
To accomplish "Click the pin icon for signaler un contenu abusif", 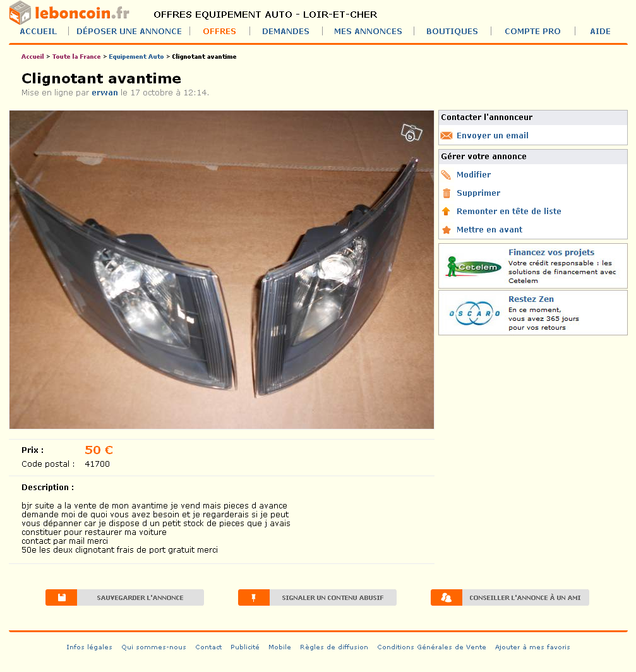I will [x=254, y=597].
